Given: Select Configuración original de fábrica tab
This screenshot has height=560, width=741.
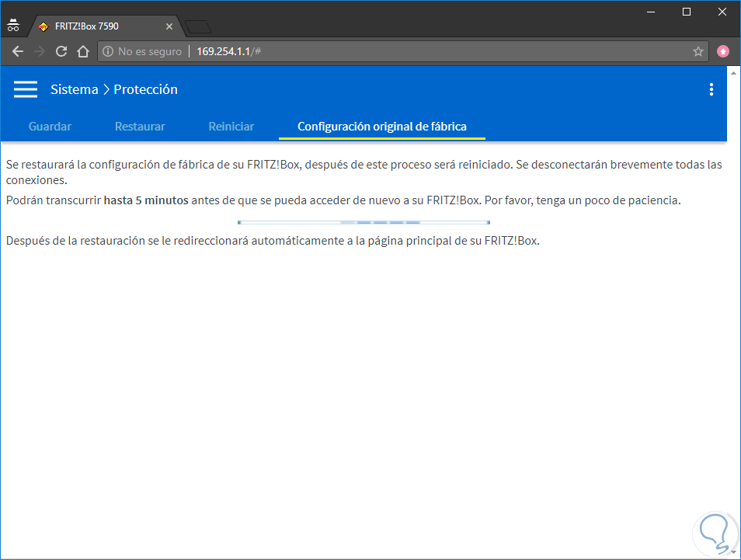Looking at the screenshot, I should click(x=382, y=127).
